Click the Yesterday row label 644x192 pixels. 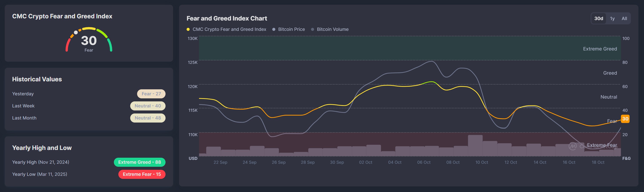tap(23, 94)
